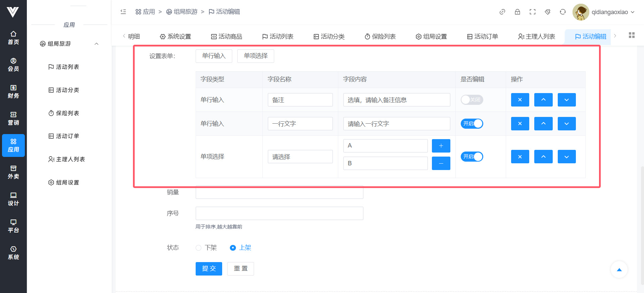Add a new option after option A
The height and width of the screenshot is (293, 644).
pos(441,146)
